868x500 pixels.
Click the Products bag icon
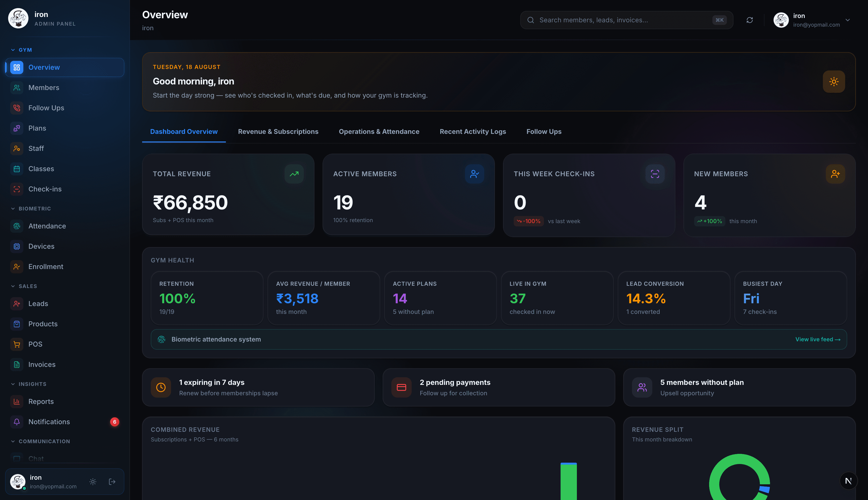click(x=16, y=324)
